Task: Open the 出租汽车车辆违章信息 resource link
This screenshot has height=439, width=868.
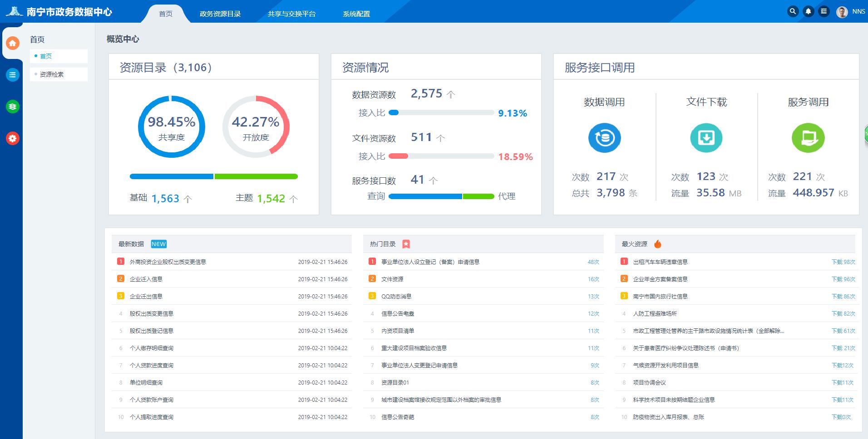Action: [660, 262]
